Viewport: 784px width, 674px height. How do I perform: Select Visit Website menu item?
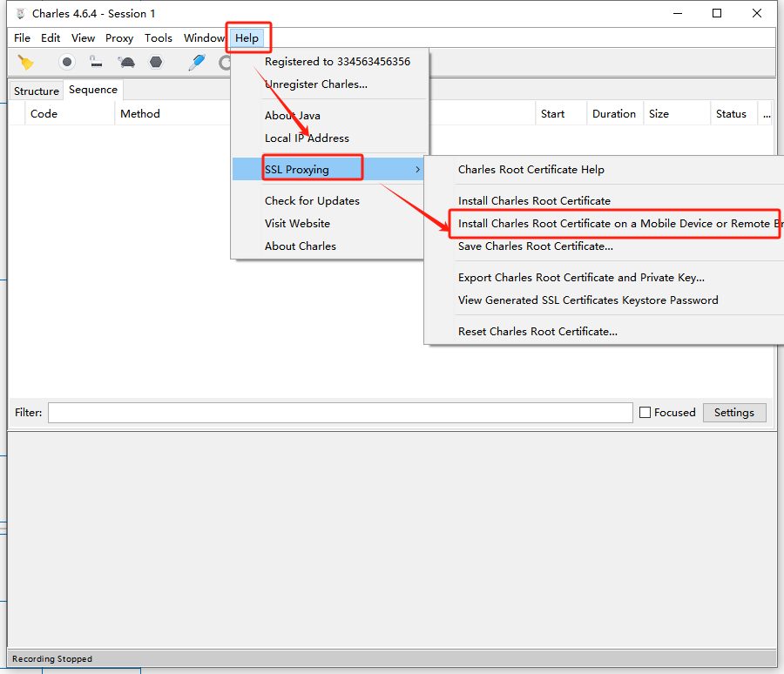tap(298, 224)
